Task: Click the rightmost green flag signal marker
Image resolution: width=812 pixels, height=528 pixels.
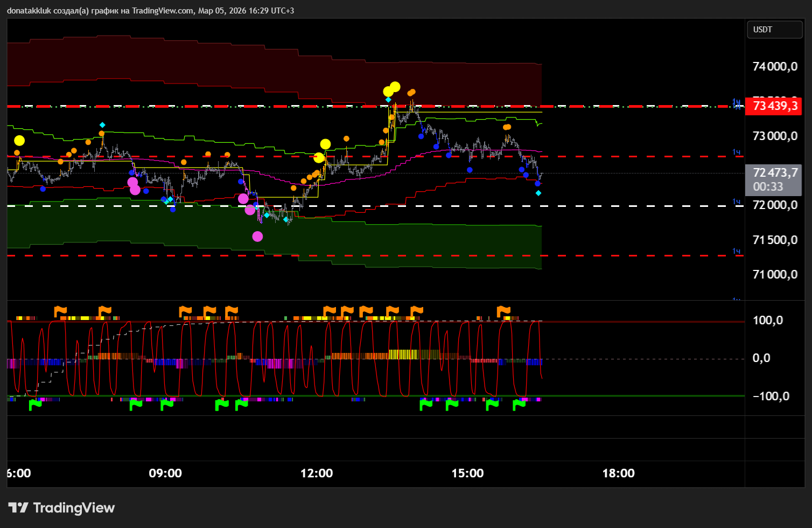Action: click(x=519, y=405)
